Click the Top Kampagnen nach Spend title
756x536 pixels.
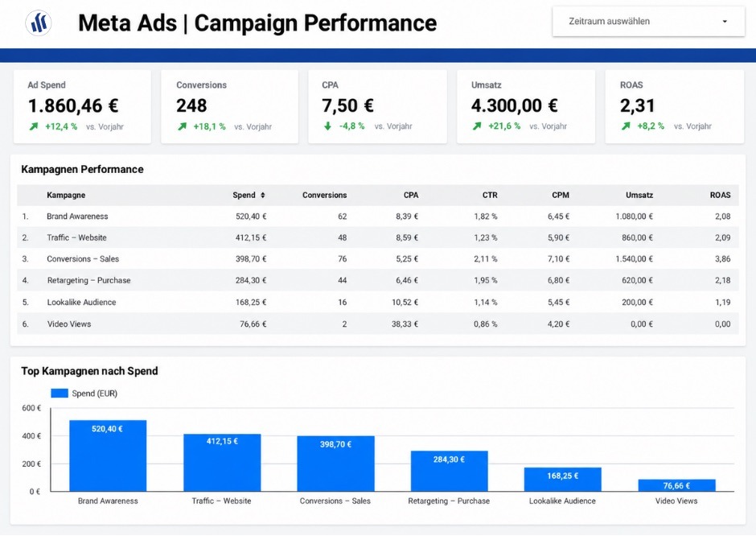90,371
